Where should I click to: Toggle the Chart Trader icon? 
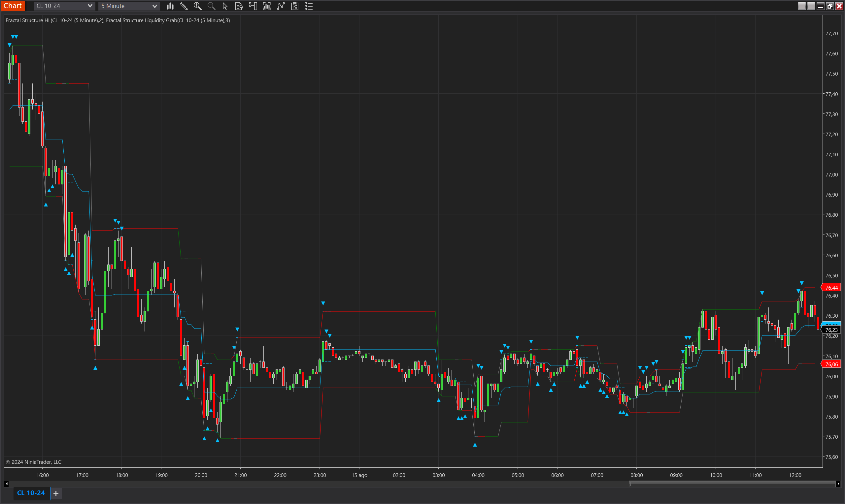253,6
